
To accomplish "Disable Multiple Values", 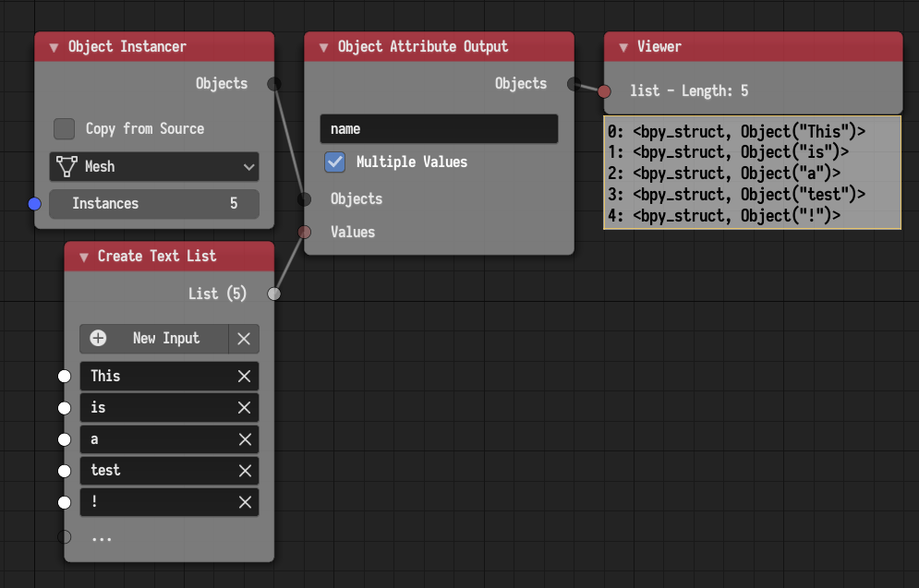I will point(334,162).
